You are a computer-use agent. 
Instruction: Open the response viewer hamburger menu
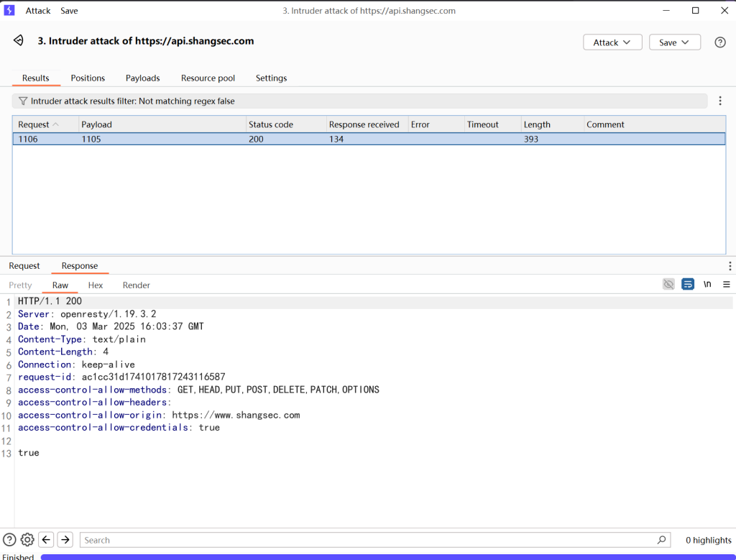click(727, 285)
